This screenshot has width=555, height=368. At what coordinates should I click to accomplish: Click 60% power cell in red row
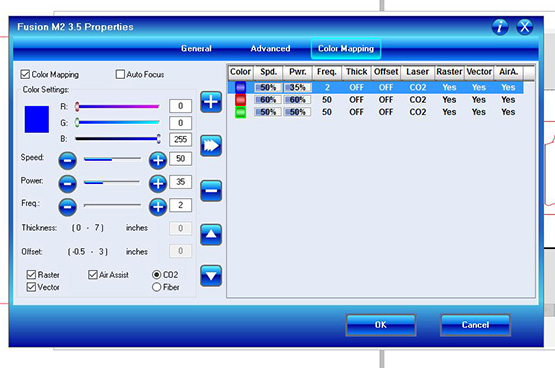click(298, 100)
